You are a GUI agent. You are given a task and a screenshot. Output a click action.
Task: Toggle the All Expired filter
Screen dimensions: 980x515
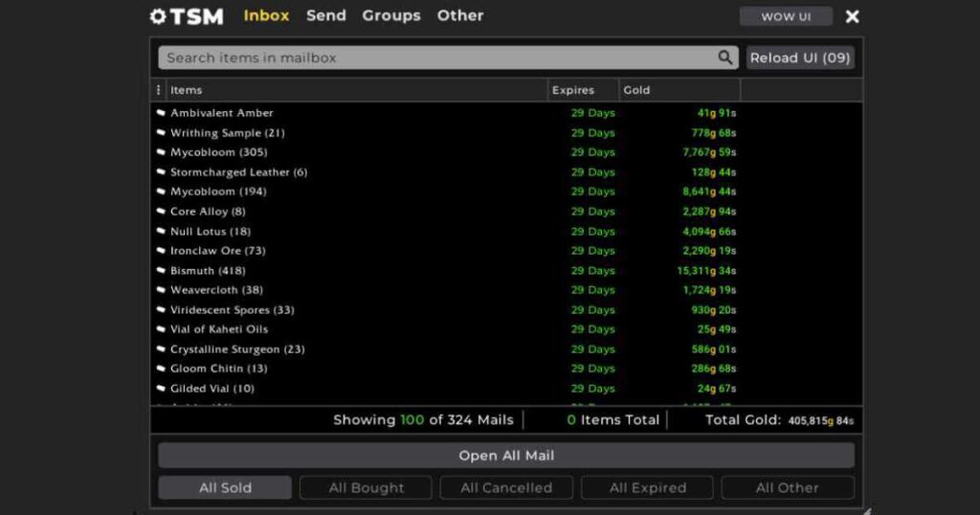647,487
